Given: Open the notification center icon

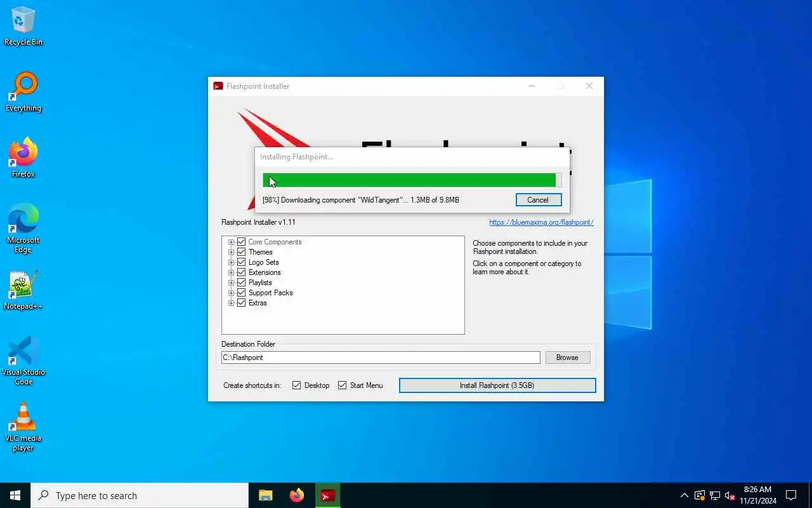Looking at the screenshot, I should click(x=791, y=495).
